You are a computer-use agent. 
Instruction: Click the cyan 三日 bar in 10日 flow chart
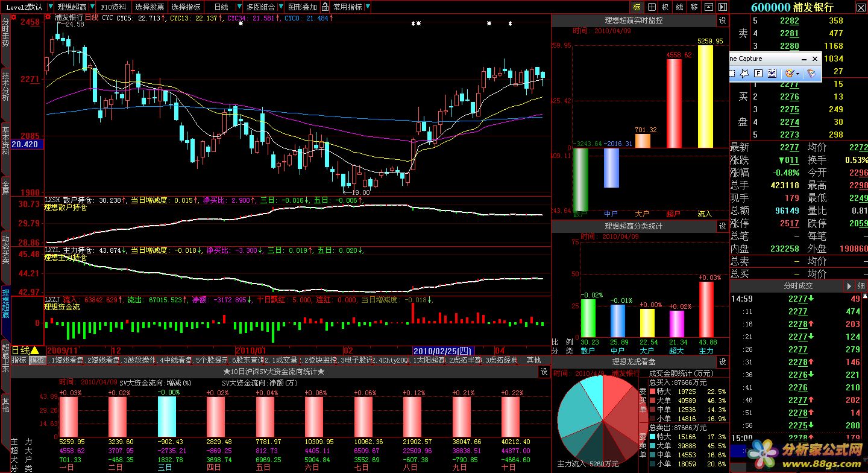pyautogui.click(x=166, y=416)
